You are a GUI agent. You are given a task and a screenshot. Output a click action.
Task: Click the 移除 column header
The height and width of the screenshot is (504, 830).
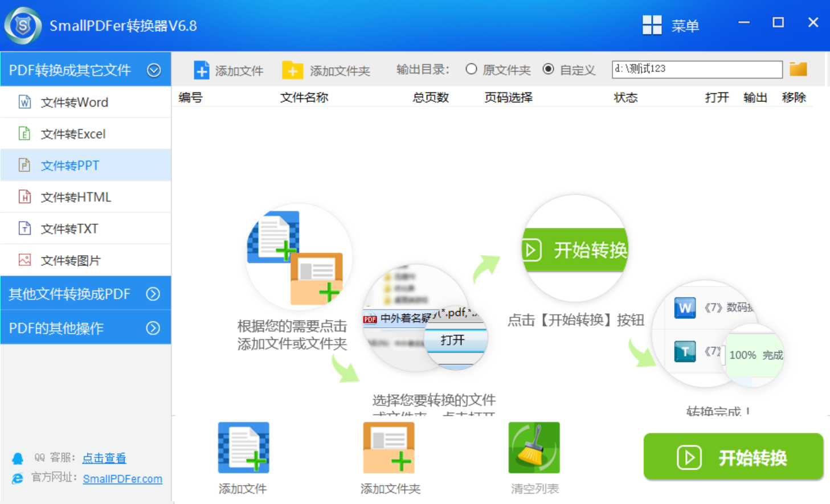794,97
